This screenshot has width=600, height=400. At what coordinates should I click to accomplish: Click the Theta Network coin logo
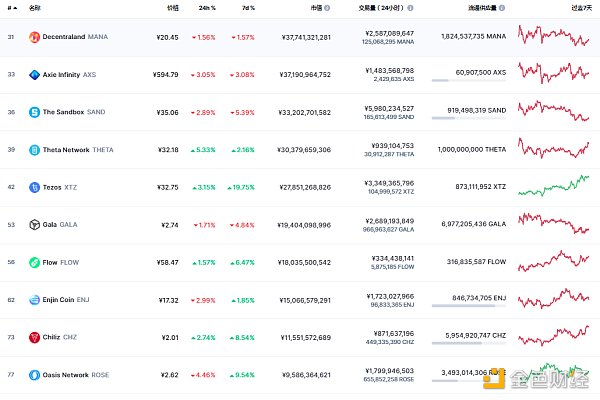coord(34,150)
